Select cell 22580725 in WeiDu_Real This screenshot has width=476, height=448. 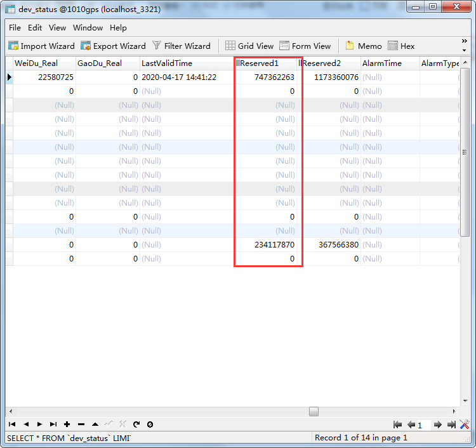[44, 77]
